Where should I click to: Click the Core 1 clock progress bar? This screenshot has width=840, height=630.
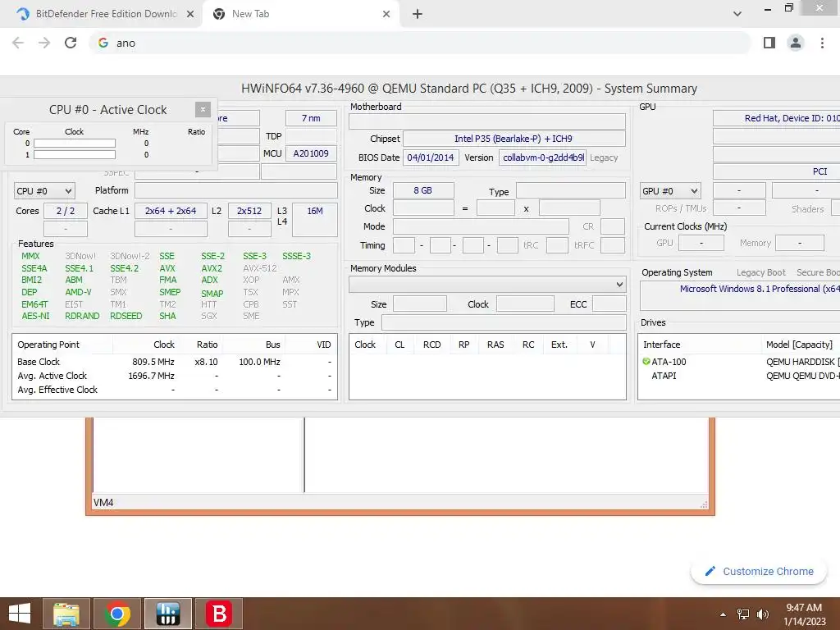click(x=75, y=154)
